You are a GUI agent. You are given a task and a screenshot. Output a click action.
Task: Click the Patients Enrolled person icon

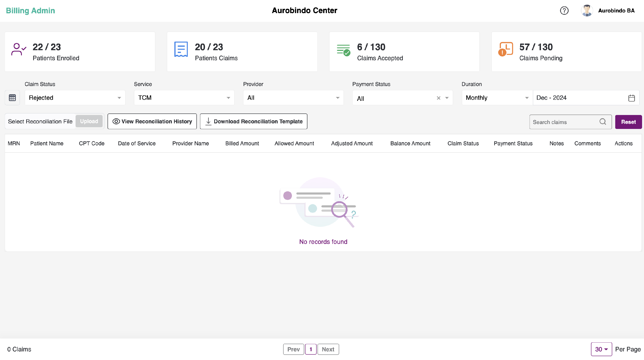coord(18,49)
